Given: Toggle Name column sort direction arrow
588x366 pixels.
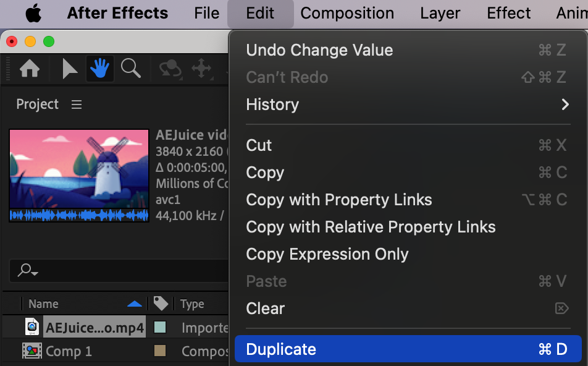Looking at the screenshot, I should [x=134, y=304].
